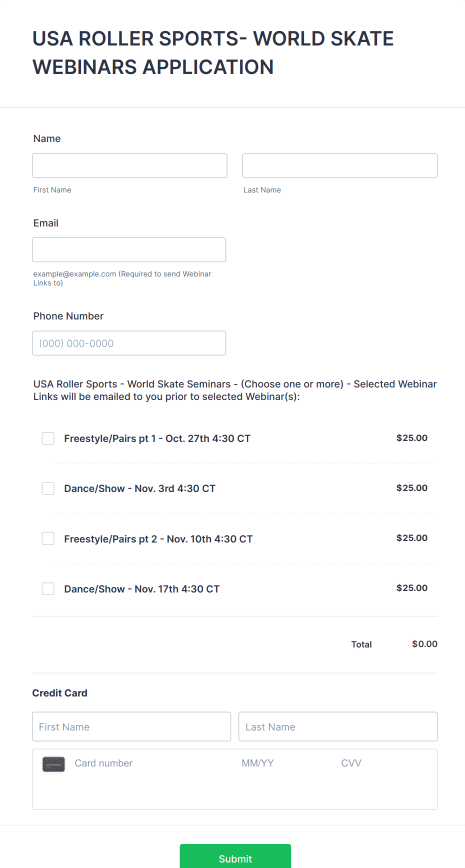Click the $0.00 total amount
This screenshot has height=868, width=465.
click(x=424, y=644)
